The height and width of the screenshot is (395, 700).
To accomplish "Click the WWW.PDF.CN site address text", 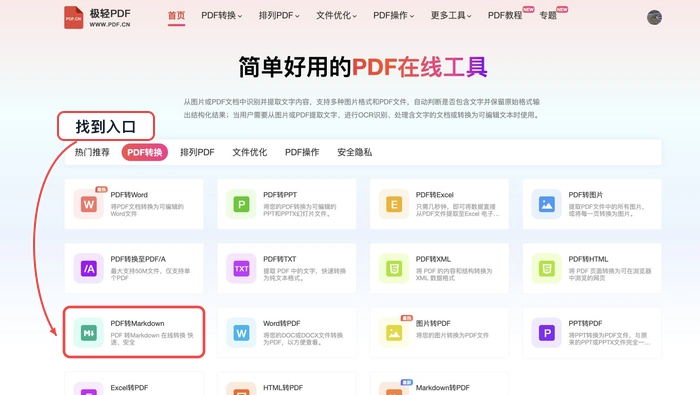I will click(x=110, y=25).
